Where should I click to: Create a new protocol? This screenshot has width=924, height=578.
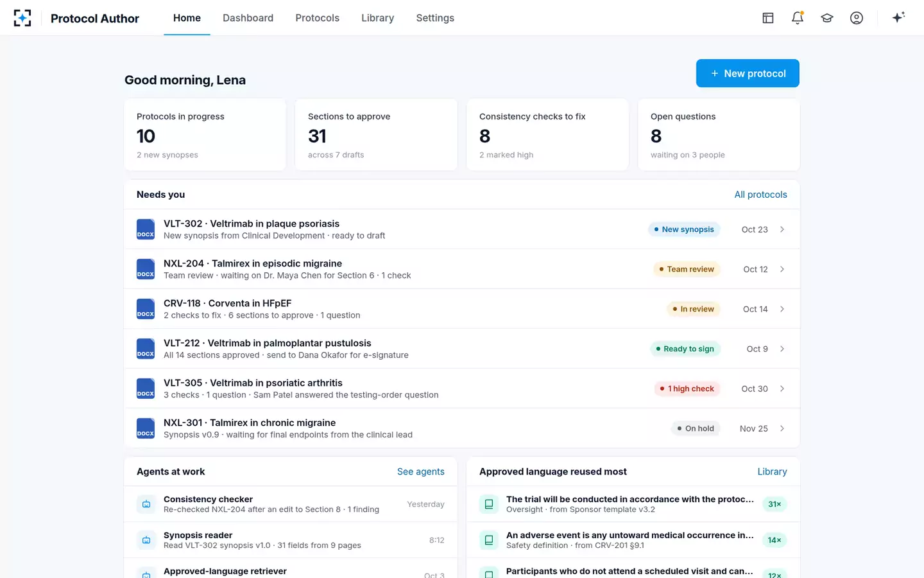748,73
